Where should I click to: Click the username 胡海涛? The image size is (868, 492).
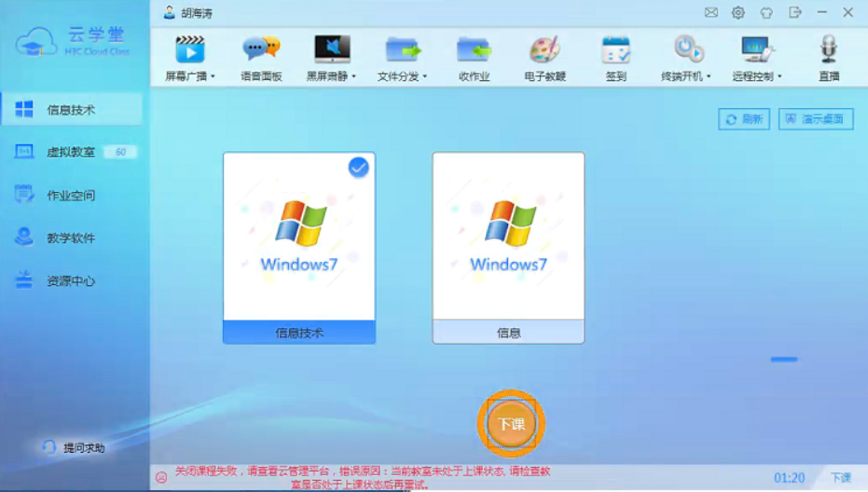197,13
